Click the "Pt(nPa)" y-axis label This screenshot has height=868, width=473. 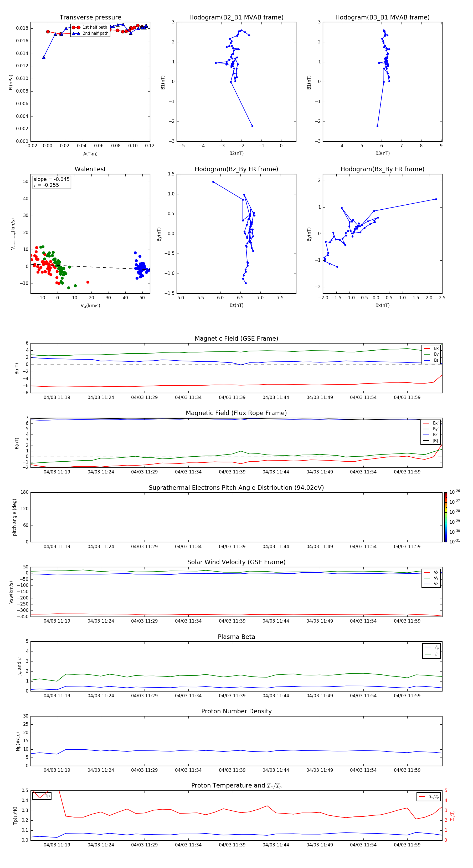pos(11,82)
